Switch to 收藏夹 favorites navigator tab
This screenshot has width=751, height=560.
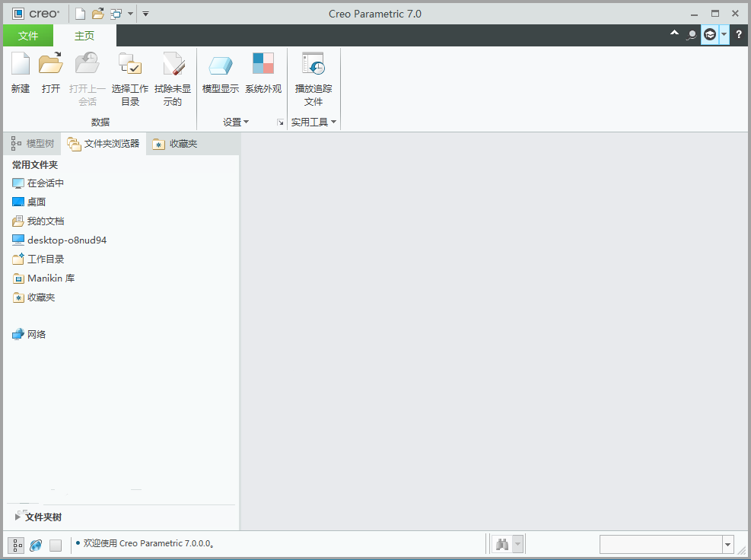tap(175, 144)
